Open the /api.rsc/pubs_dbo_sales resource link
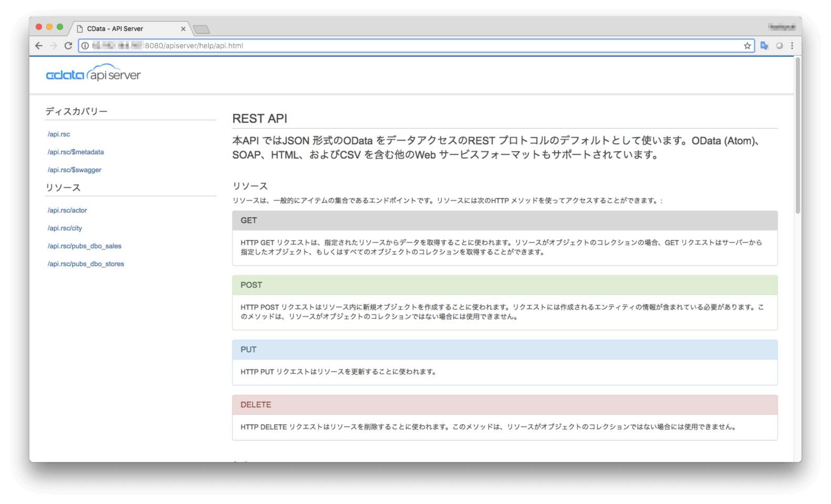The height and width of the screenshot is (504, 831). (85, 246)
